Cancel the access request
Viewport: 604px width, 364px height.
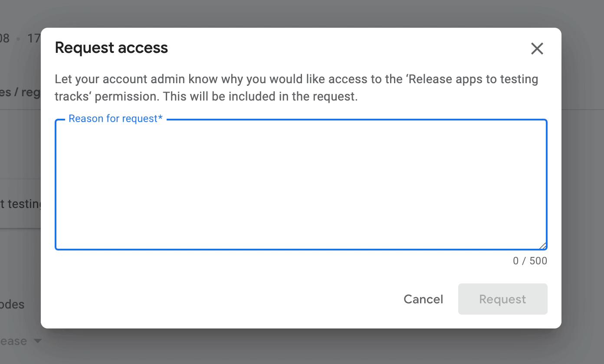coord(423,299)
